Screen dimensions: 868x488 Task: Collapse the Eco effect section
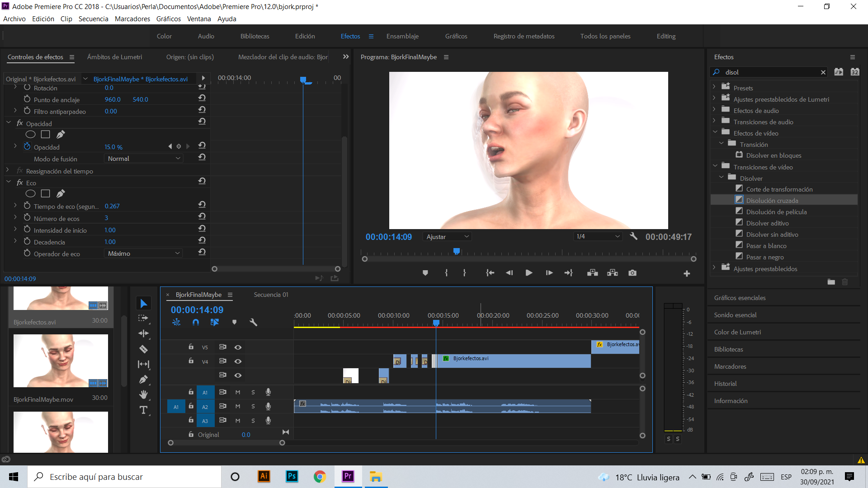point(9,182)
